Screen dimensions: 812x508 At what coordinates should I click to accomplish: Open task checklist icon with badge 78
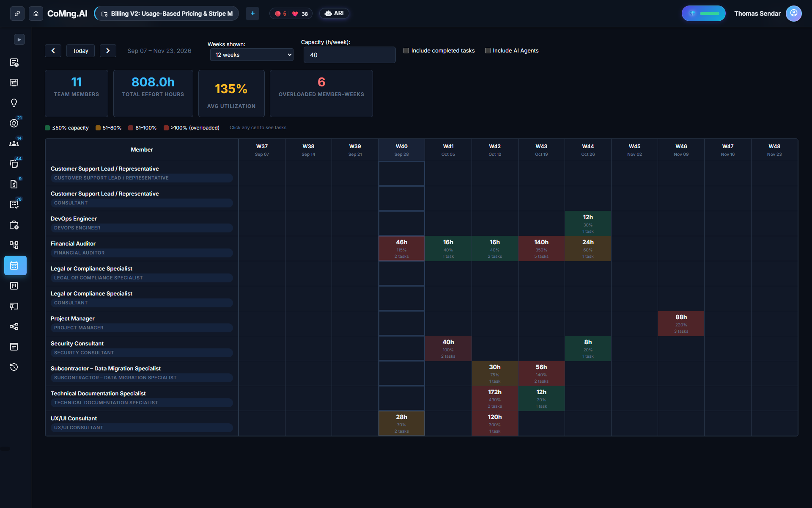[x=14, y=204]
